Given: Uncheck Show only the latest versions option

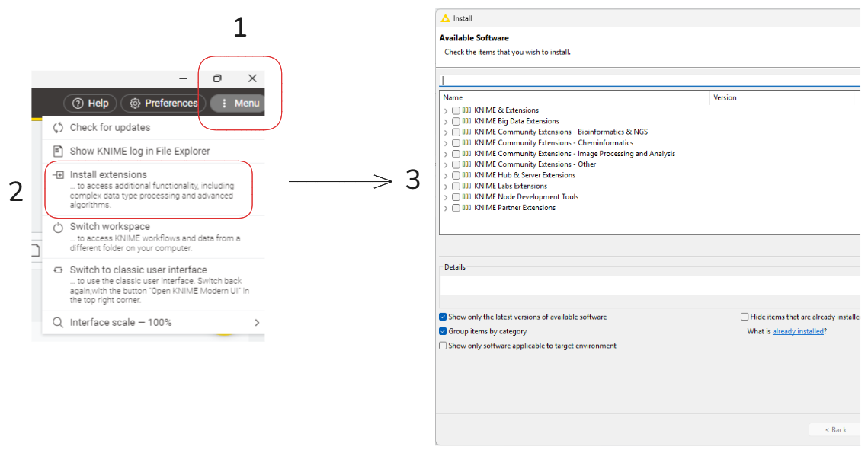Looking at the screenshot, I should (x=443, y=317).
